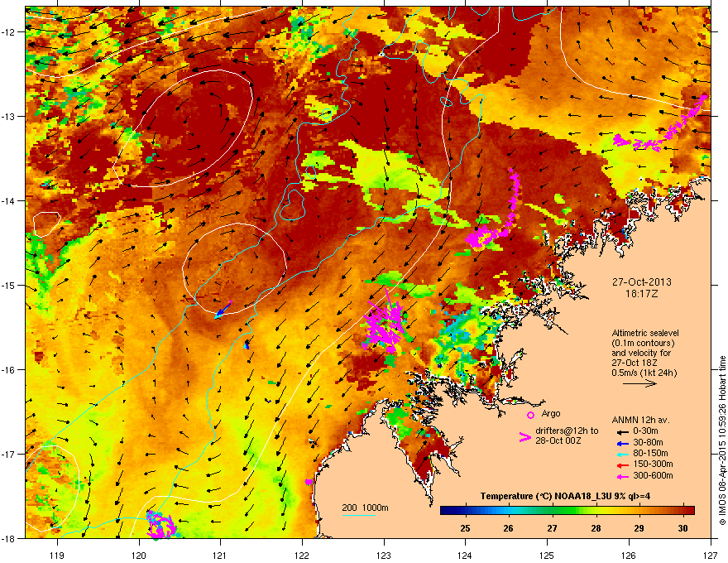
Task: Click the '30-80m' depth label
Action: pyautogui.click(x=648, y=443)
